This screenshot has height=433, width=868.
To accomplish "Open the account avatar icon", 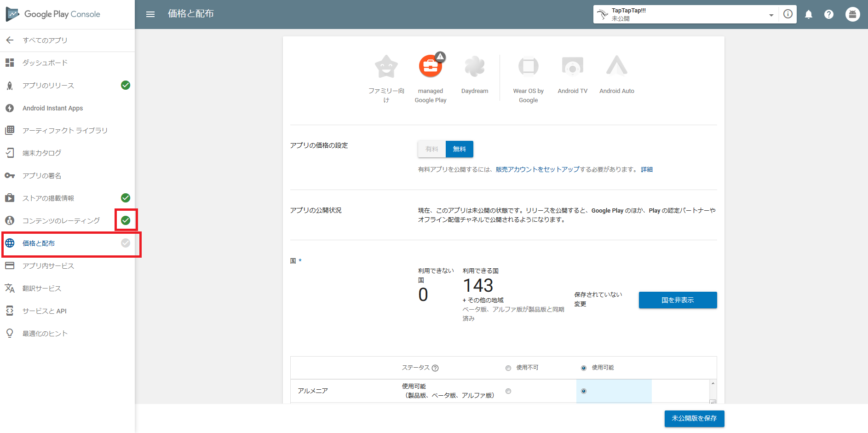I will [852, 14].
